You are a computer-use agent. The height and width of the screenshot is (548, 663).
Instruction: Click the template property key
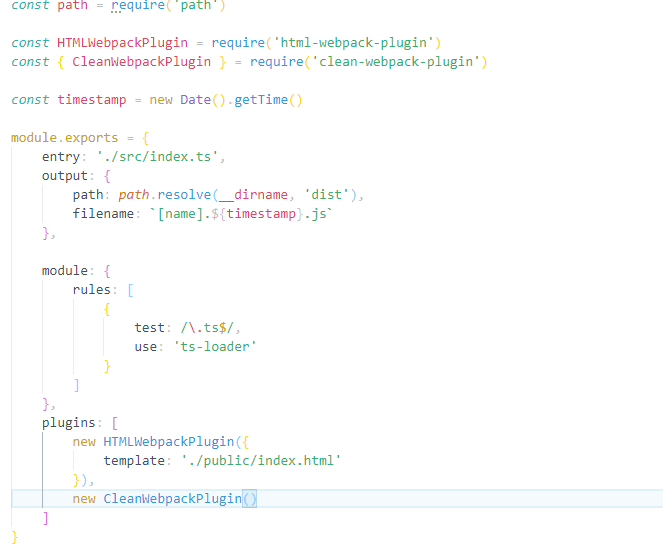pos(134,461)
